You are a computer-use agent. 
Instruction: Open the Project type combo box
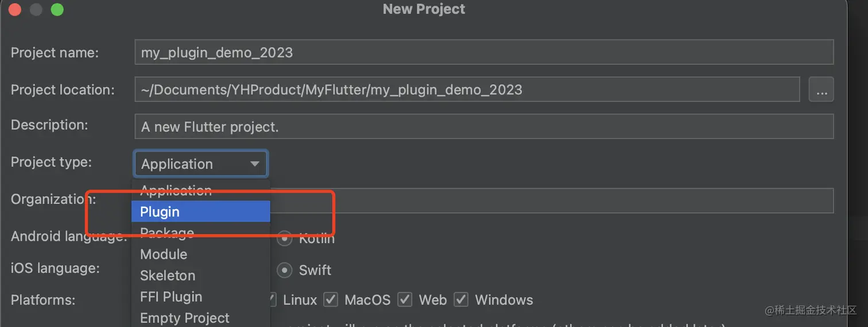[200, 164]
